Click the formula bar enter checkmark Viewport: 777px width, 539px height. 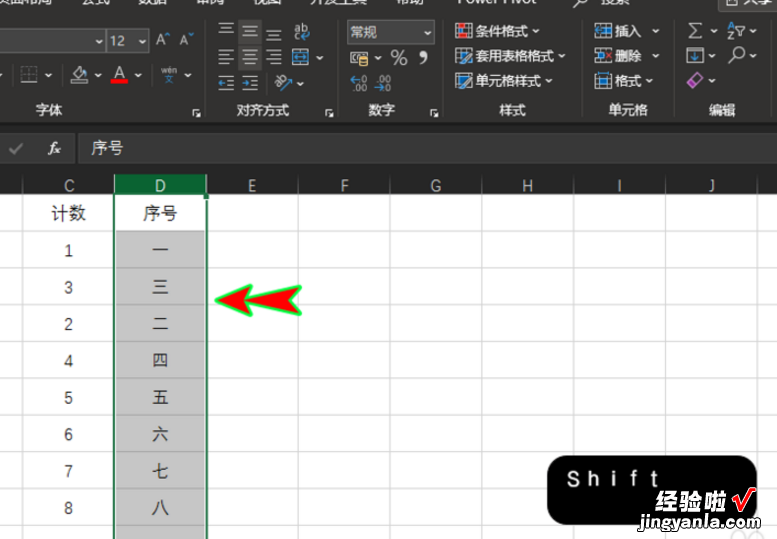pyautogui.click(x=16, y=148)
